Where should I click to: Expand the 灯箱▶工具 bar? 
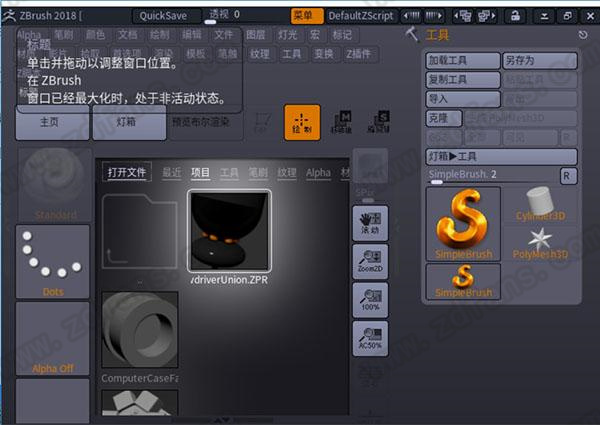(501, 156)
